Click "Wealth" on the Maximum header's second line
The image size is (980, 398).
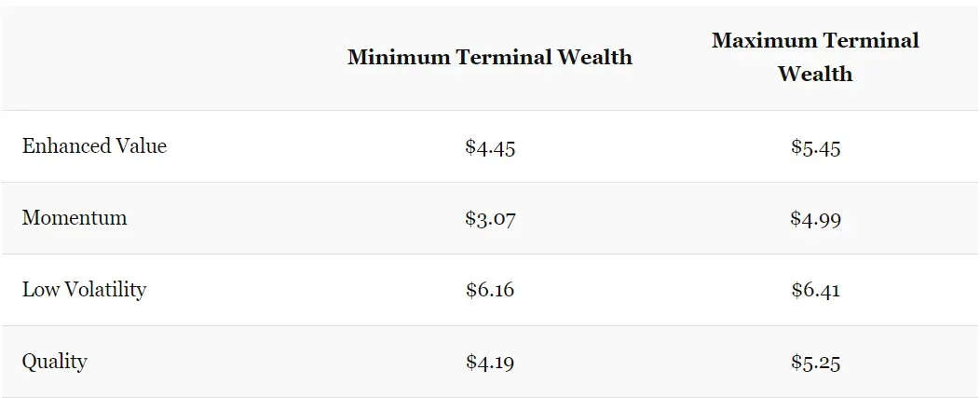tap(815, 74)
